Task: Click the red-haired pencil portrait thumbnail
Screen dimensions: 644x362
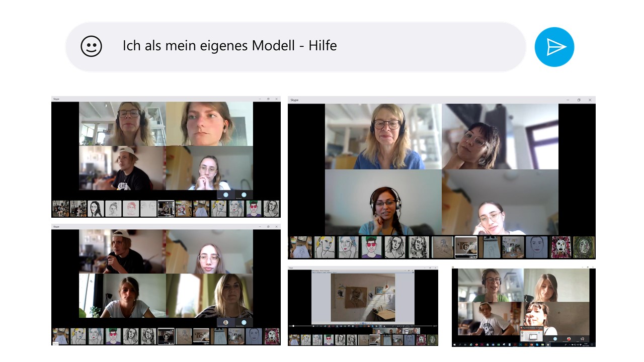Action: click(131, 209)
